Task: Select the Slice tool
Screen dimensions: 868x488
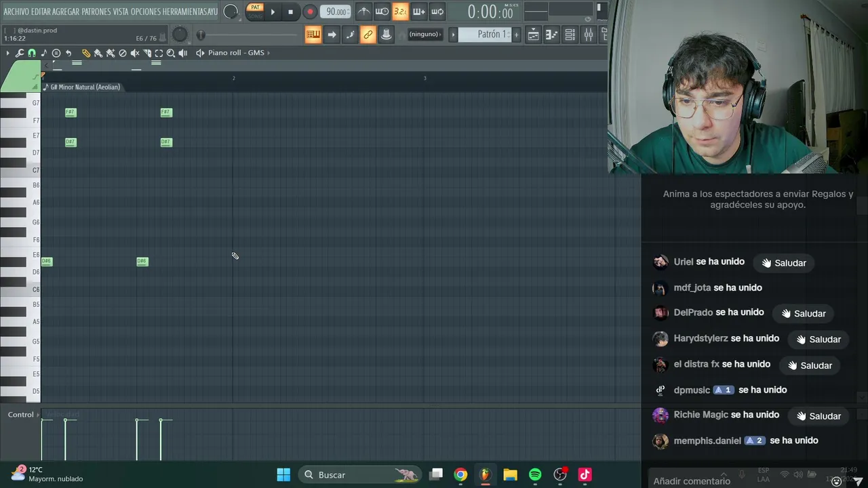Action: 147,53
